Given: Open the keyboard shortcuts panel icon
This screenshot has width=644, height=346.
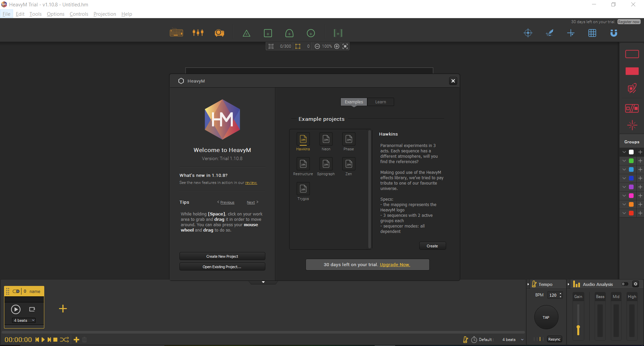Looking at the screenshot, I should tap(177, 33).
